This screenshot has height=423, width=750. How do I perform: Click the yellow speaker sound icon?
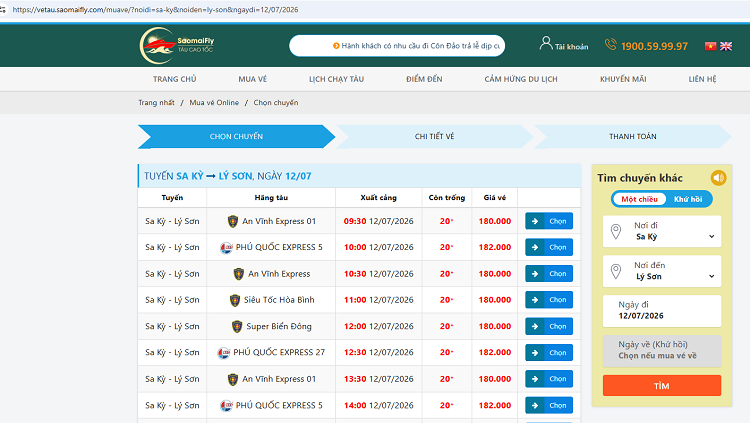coord(718,178)
